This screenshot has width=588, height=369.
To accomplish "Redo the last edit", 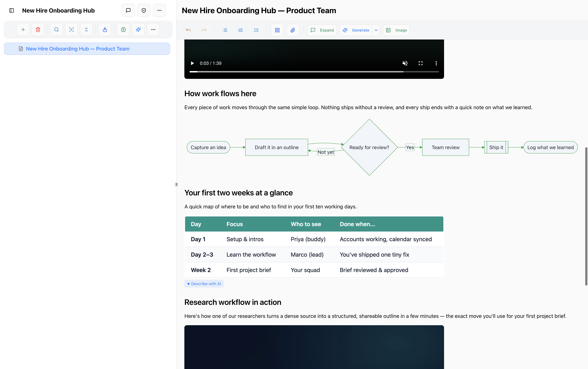I will (x=204, y=30).
